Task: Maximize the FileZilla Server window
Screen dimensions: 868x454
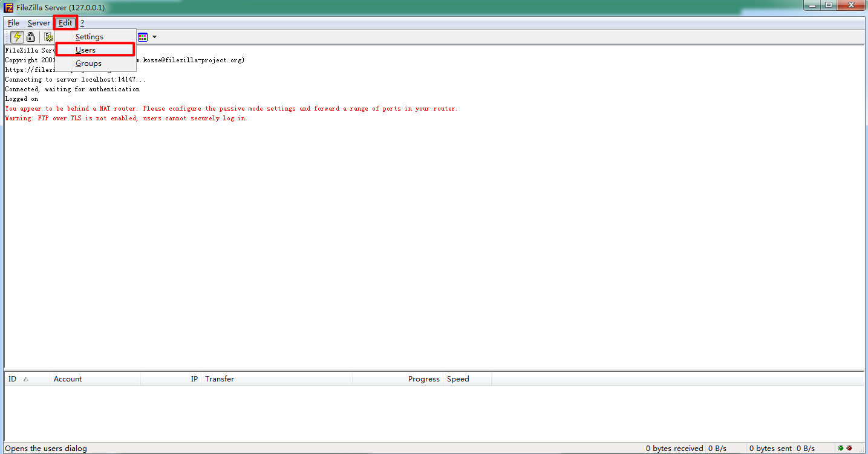Action: (827, 5)
